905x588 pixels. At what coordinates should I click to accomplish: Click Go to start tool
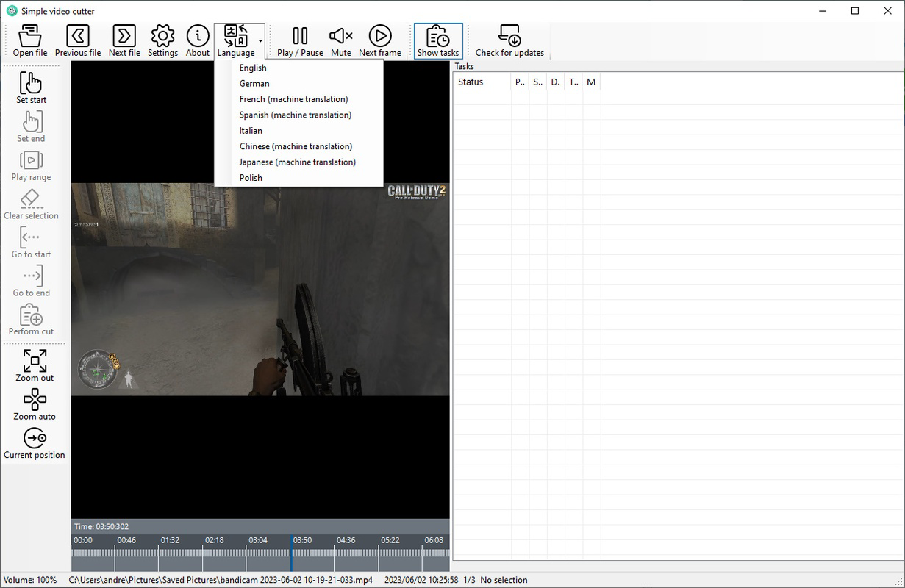[32, 242]
